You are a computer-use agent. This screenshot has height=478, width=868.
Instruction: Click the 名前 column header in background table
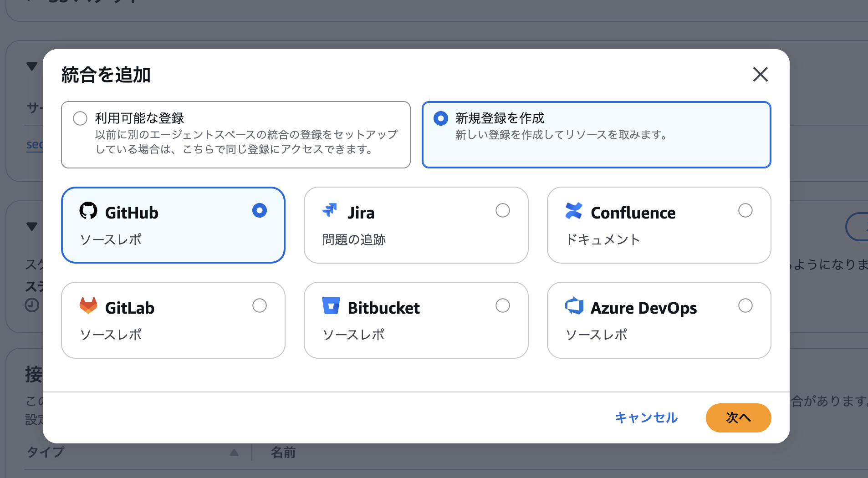(x=283, y=453)
